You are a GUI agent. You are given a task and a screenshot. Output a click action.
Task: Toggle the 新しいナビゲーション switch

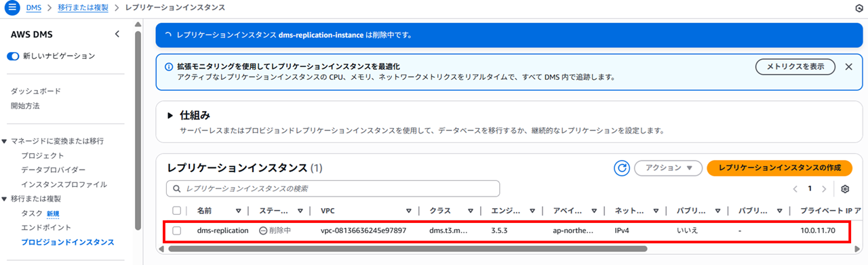pos(14,56)
